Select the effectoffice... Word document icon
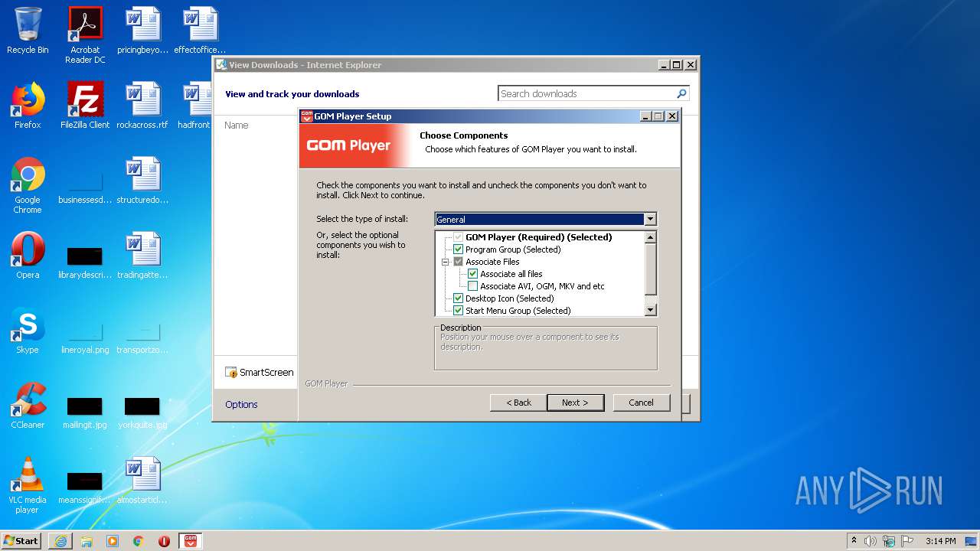980x551 pixels. click(x=200, y=31)
